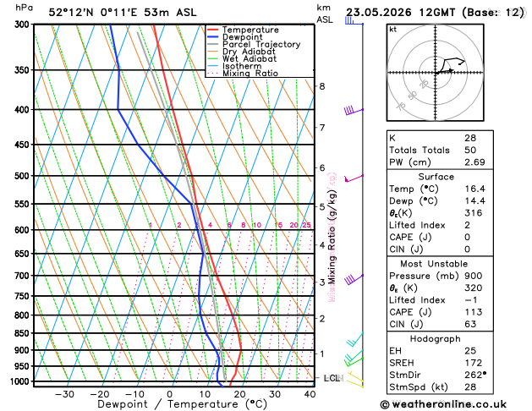Click the purple wind barb at 400 hPa
The height and width of the screenshot is (411, 532).
point(354,111)
